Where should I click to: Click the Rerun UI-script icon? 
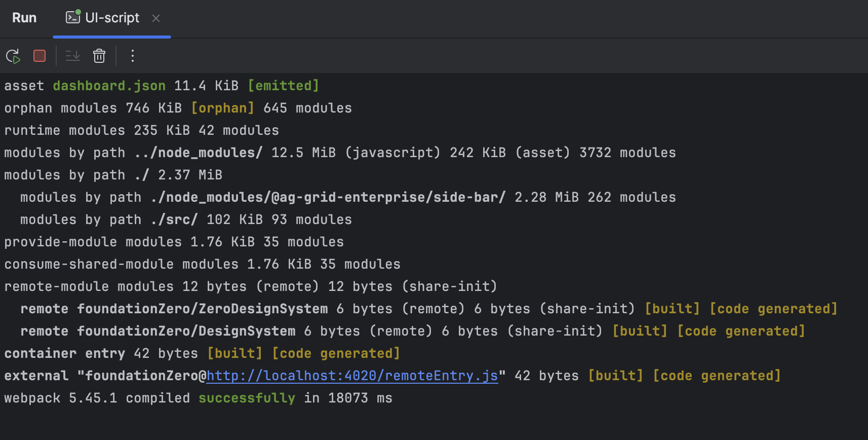pos(13,56)
